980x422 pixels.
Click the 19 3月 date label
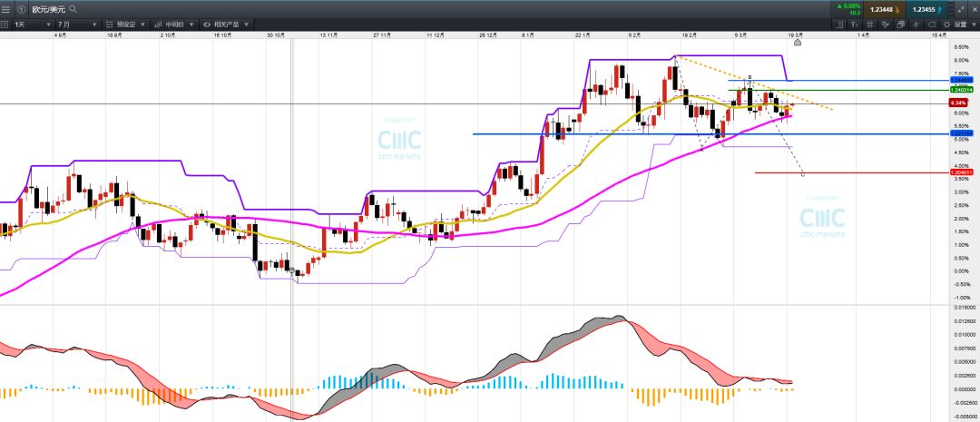pos(797,35)
